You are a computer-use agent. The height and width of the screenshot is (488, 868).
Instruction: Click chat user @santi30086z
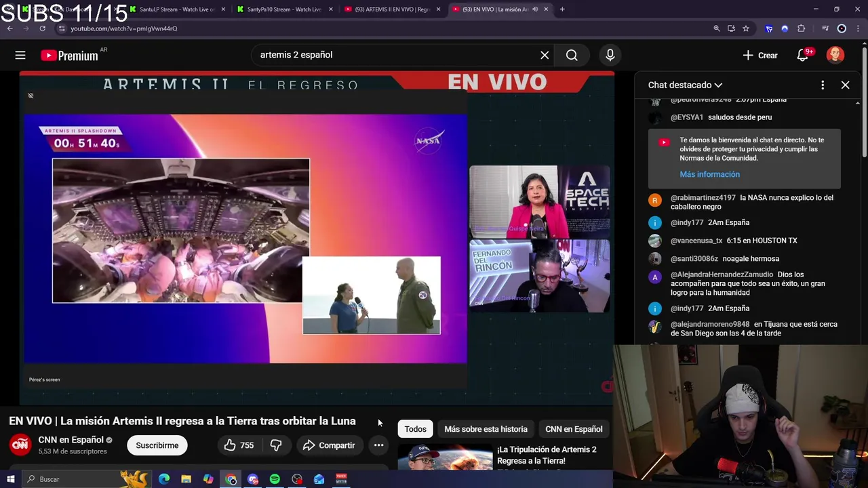tap(694, 259)
